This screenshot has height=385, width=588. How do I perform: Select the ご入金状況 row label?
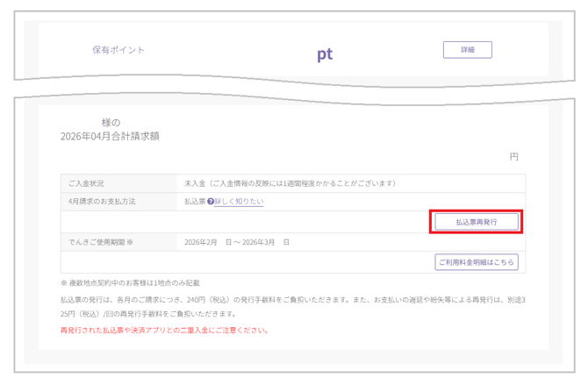86,183
